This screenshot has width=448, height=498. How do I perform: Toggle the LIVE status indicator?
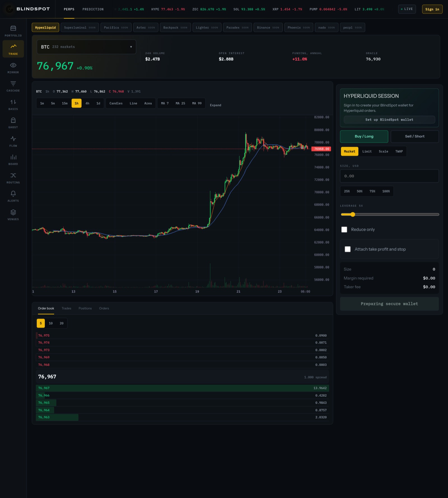pos(407,9)
